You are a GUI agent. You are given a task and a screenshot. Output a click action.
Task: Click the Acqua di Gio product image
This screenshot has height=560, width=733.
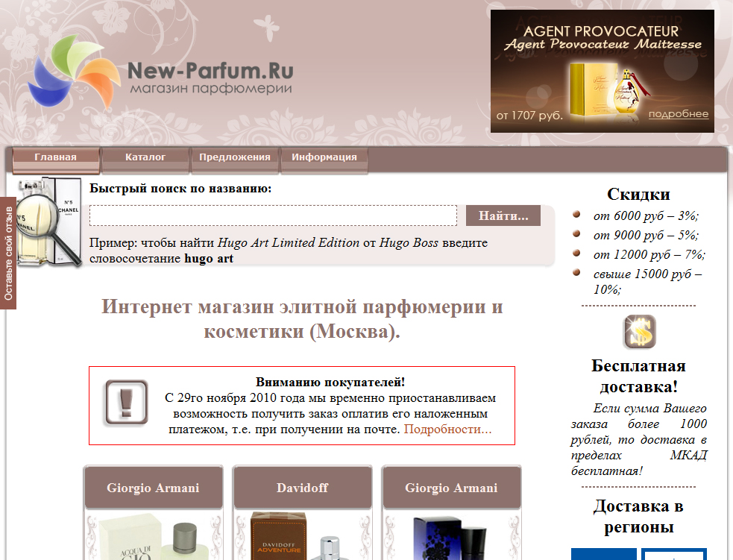pyautogui.click(x=153, y=537)
